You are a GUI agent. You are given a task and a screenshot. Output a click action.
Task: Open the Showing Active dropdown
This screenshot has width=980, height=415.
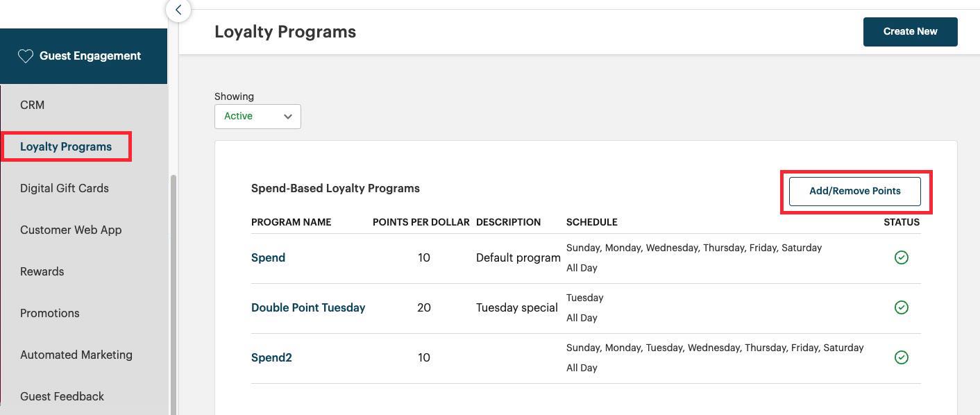pos(257,117)
